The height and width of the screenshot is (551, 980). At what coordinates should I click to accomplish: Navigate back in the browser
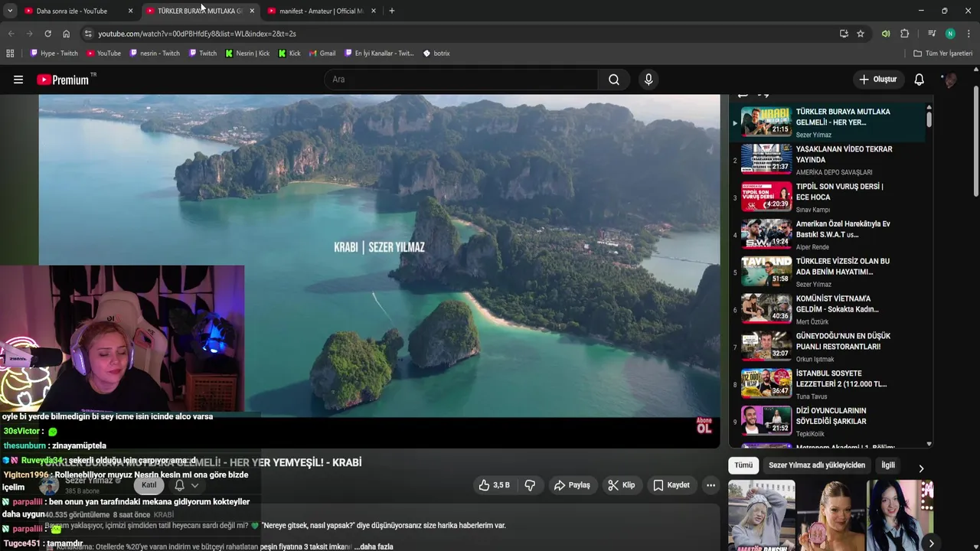point(11,34)
